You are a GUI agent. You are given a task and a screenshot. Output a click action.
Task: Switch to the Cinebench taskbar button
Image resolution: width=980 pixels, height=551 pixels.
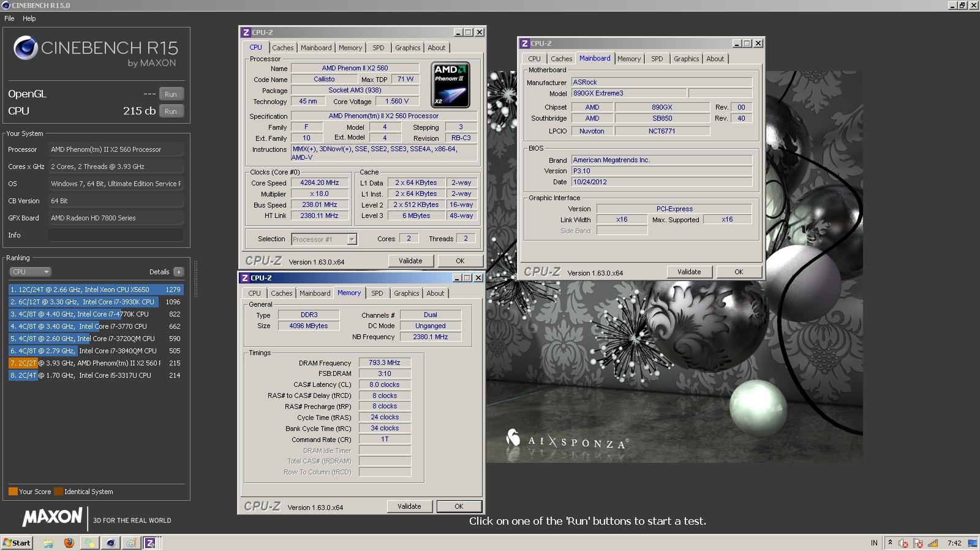(110, 543)
